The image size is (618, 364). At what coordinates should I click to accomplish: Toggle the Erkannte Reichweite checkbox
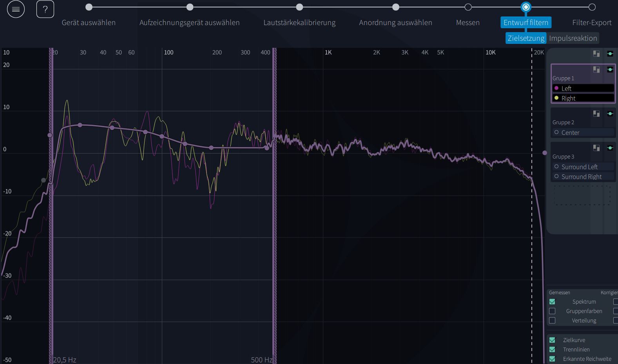coord(552,359)
